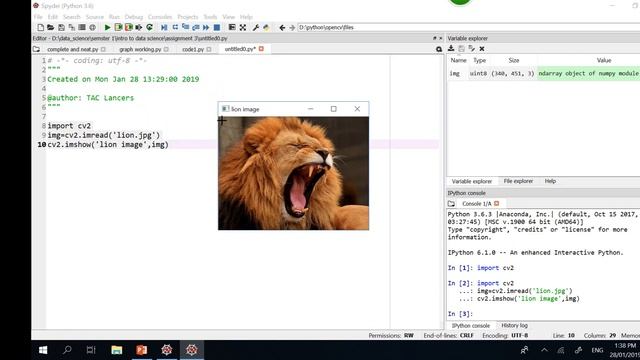The height and width of the screenshot is (360, 640).
Task: Run the file with the green play icon
Action: [x=107, y=27]
